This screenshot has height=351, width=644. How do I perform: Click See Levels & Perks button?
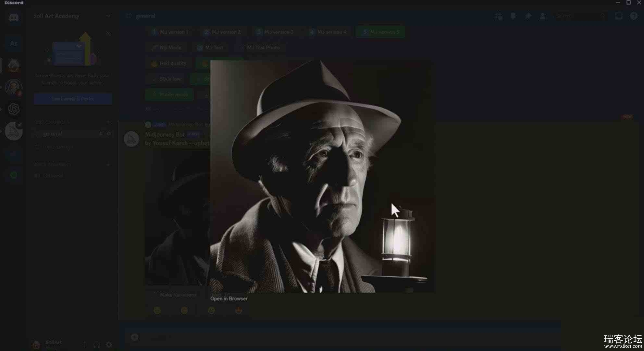click(x=73, y=99)
